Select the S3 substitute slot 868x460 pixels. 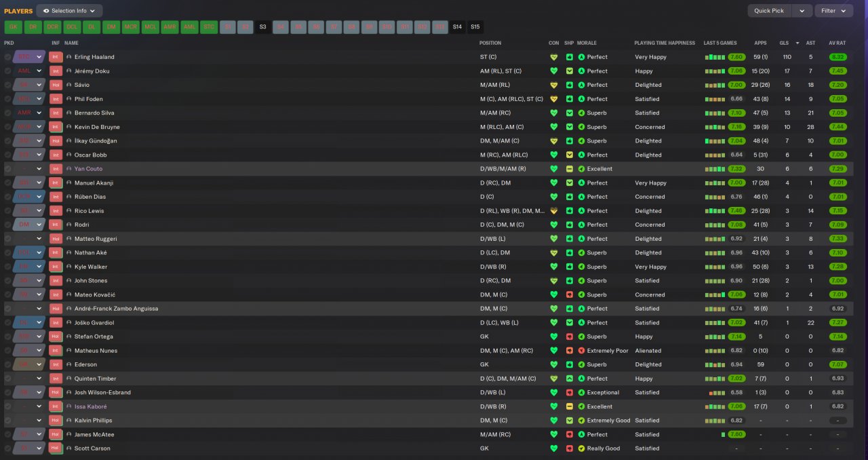point(262,27)
